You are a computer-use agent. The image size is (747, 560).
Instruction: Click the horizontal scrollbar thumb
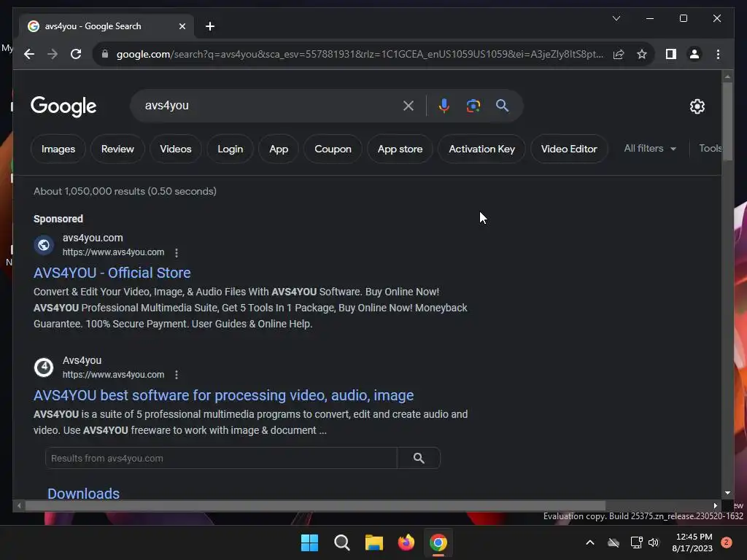315,506
